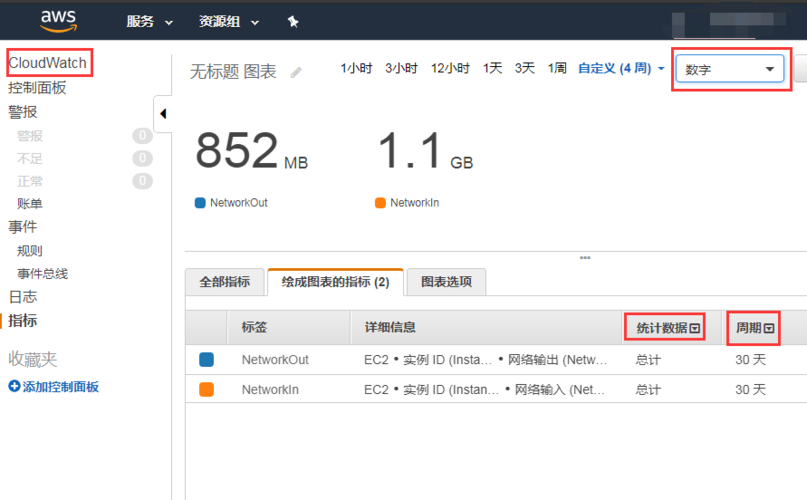Click the 统计数据 column filter icon
This screenshot has width=807, height=500.
[695, 328]
